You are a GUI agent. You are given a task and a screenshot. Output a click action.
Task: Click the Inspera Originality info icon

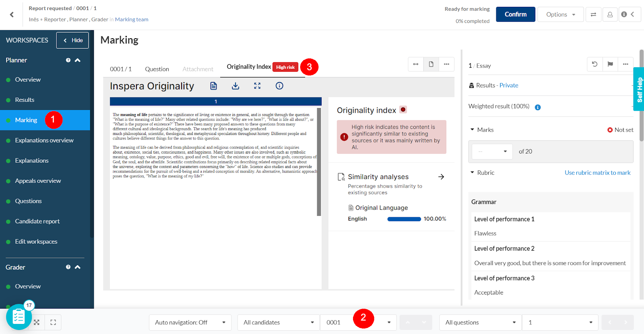[279, 86]
